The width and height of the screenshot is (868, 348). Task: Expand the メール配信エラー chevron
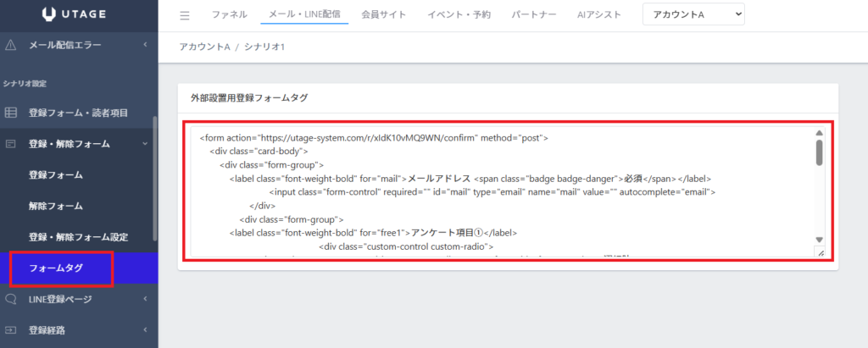tap(145, 44)
